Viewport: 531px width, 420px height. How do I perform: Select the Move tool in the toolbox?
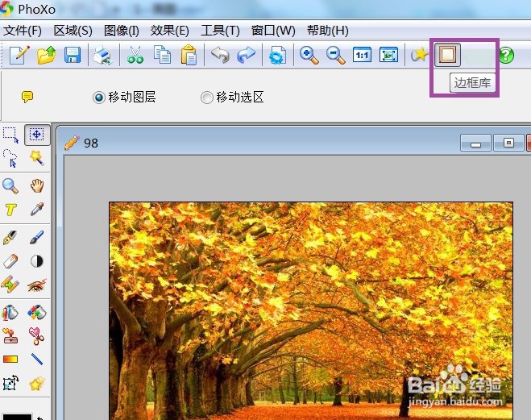click(x=37, y=135)
